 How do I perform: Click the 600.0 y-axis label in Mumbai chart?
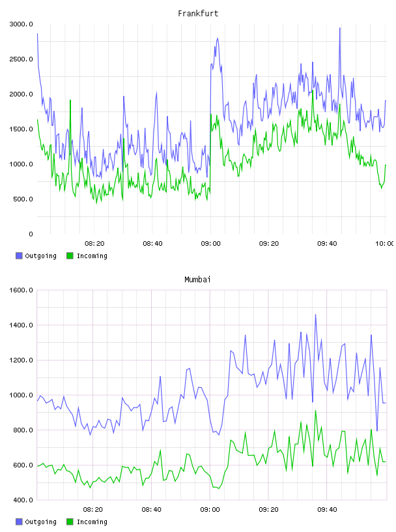point(23,465)
